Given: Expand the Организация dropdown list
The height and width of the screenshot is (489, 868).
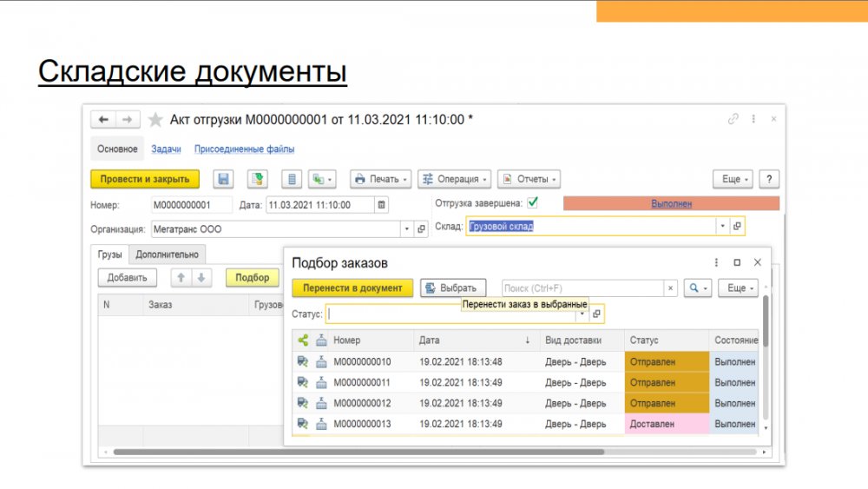Looking at the screenshot, I should tap(407, 229).
